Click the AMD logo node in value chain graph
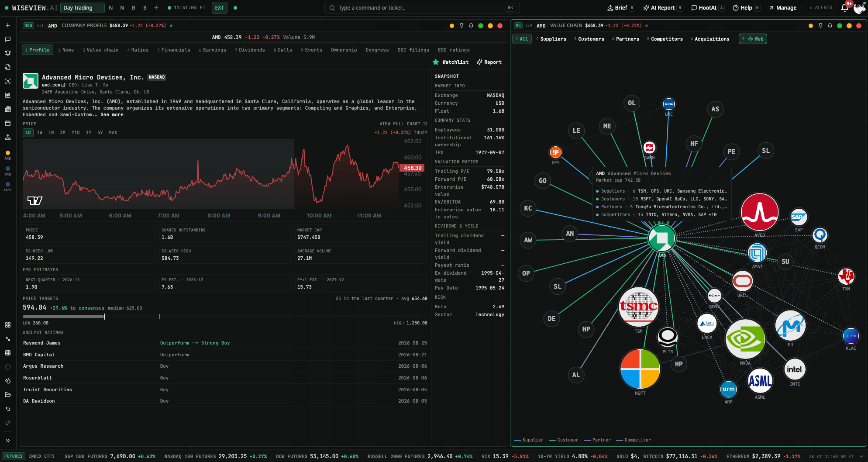 click(662, 238)
